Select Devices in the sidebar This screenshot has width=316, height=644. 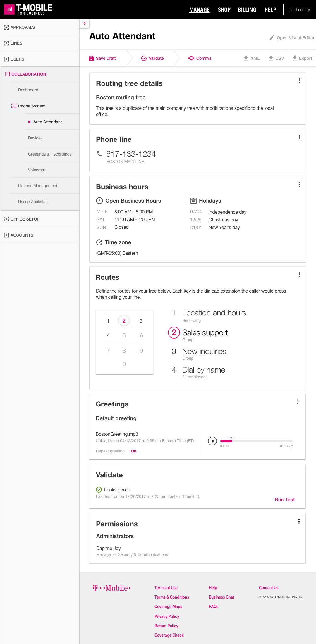pyautogui.click(x=35, y=138)
